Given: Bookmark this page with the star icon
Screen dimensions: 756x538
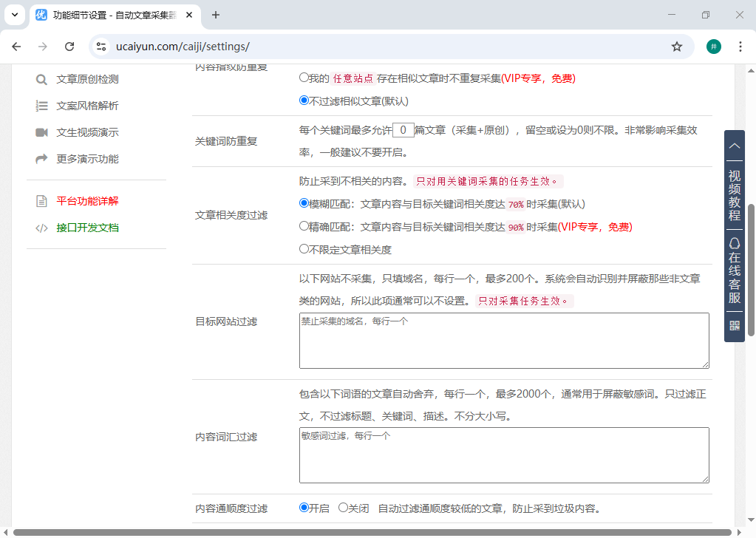Looking at the screenshot, I should pyautogui.click(x=676, y=47).
